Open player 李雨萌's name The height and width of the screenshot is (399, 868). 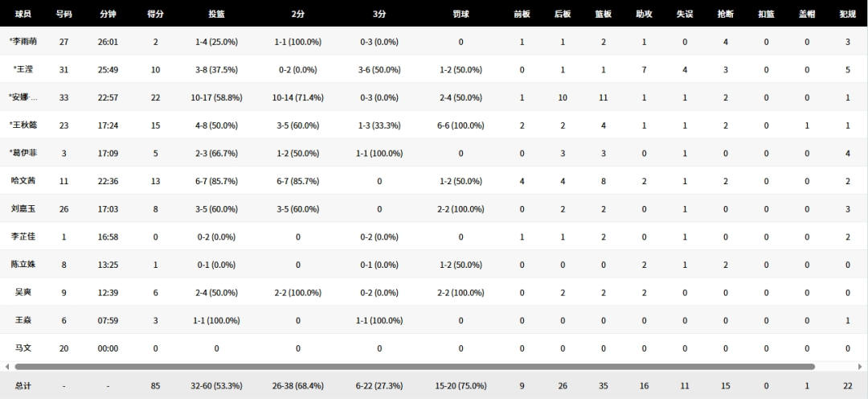pyautogui.click(x=23, y=42)
